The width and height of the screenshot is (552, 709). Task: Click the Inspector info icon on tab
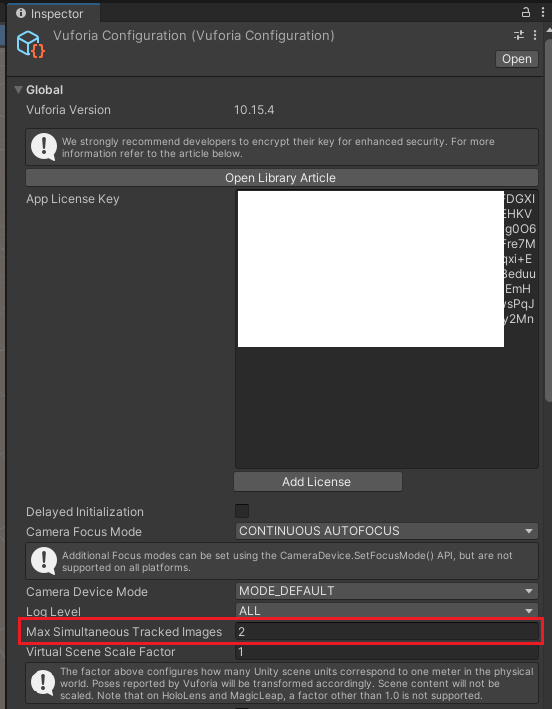21,13
